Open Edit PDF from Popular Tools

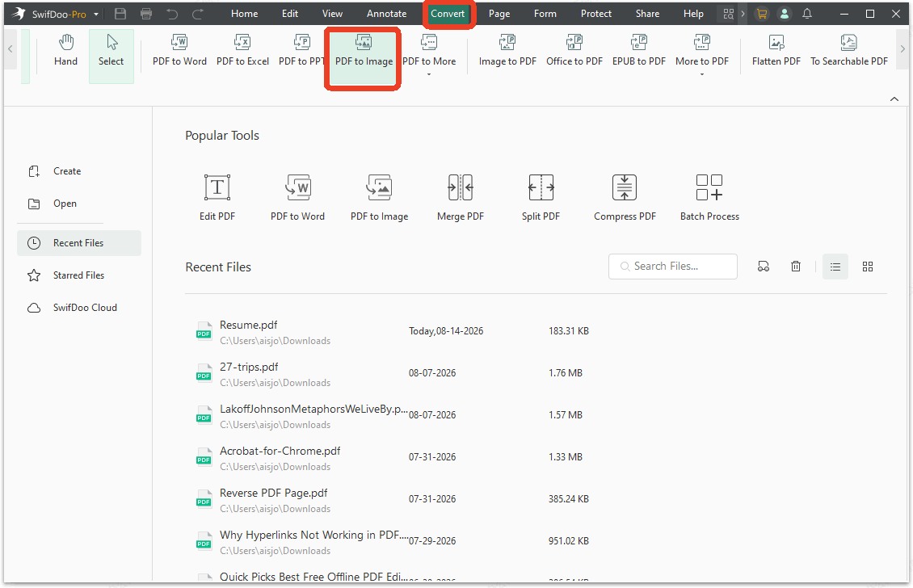click(217, 198)
